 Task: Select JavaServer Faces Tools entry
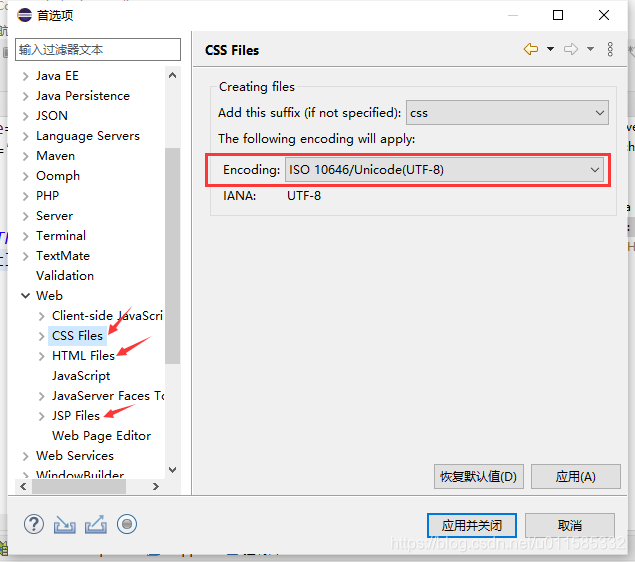pos(108,396)
